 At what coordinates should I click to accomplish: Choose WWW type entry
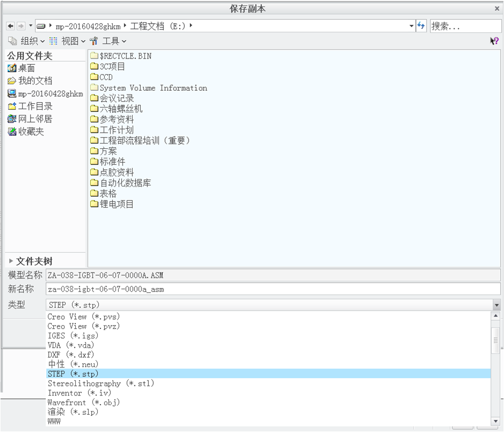tap(269, 421)
